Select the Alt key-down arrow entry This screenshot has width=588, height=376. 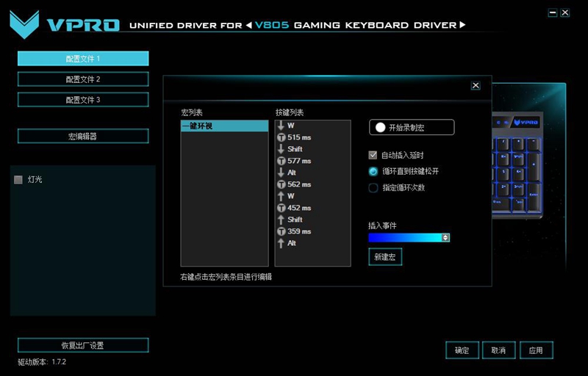click(281, 173)
